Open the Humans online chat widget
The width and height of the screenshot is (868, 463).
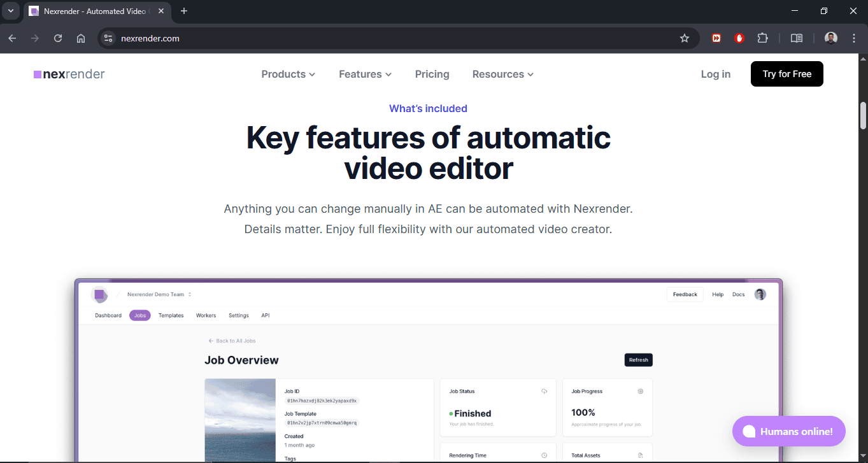(x=789, y=431)
